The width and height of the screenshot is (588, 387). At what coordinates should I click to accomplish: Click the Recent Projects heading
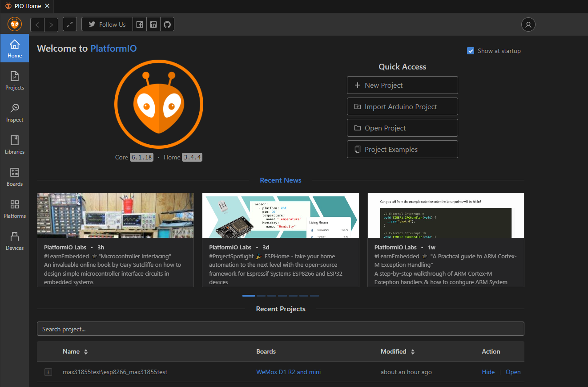pyautogui.click(x=281, y=309)
